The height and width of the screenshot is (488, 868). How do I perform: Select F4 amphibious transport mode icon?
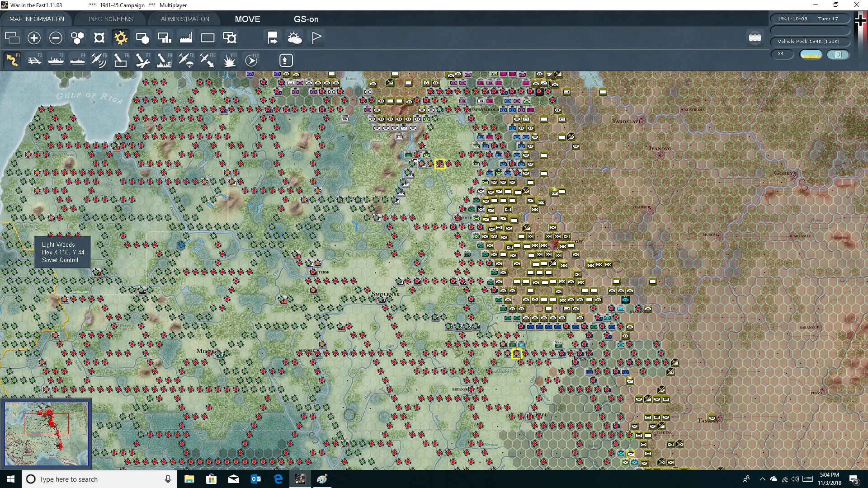click(77, 60)
